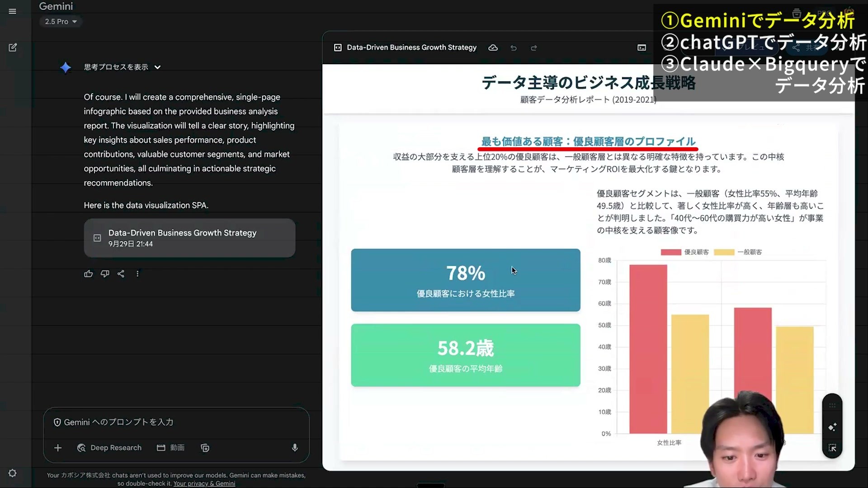The image size is (868, 488).
Task: Dislike the response with thumbs down
Action: [105, 274]
